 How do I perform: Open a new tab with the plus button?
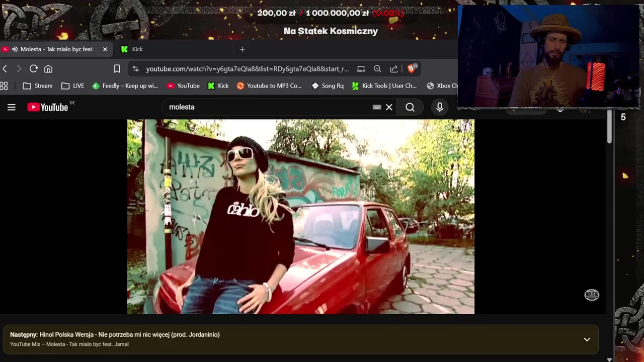(x=242, y=49)
